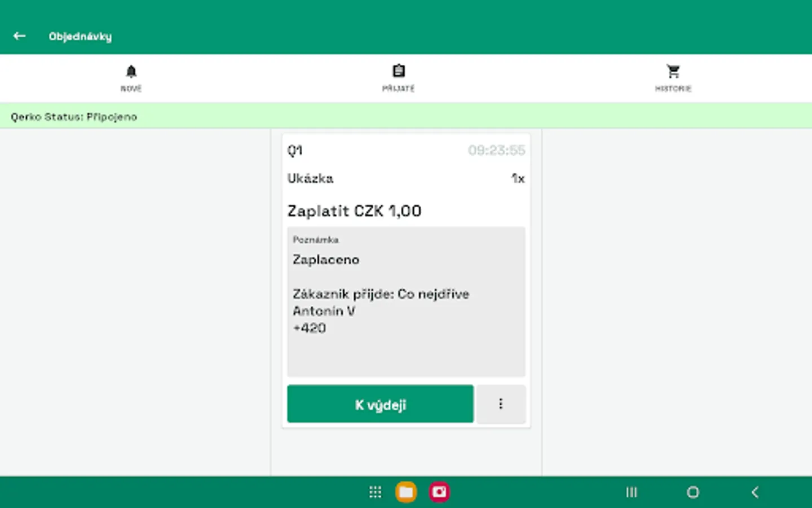
Task: Open the Historie tab with cart icon
Action: pos(673,78)
